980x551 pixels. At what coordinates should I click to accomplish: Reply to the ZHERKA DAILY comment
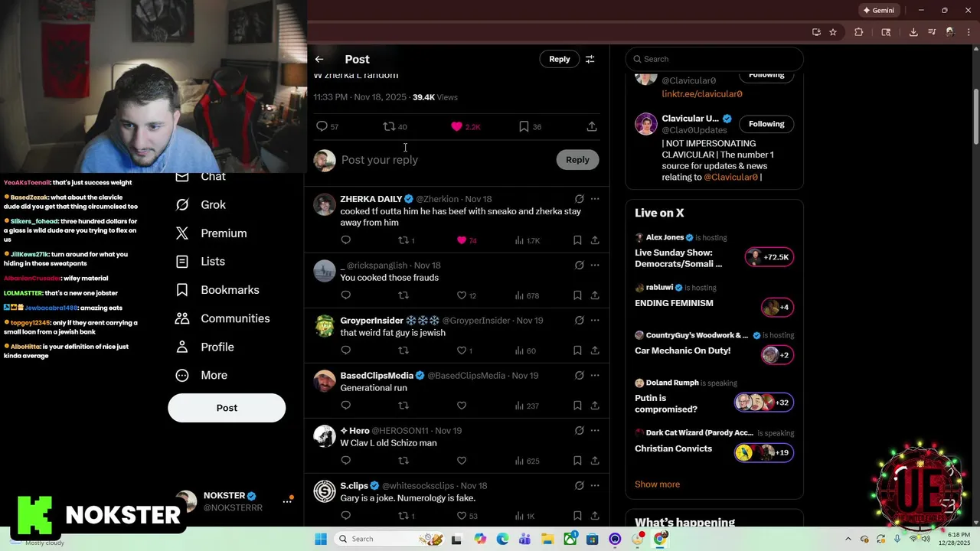click(x=346, y=240)
